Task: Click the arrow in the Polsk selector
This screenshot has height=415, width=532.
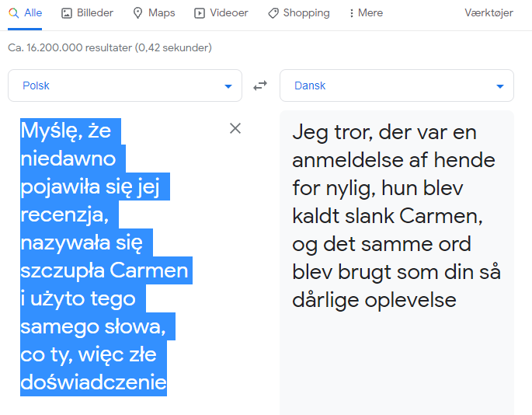Action: (228, 86)
